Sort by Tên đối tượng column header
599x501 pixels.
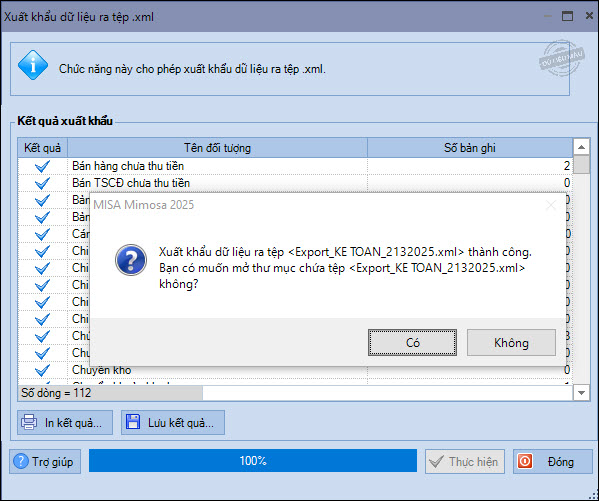coord(217,148)
